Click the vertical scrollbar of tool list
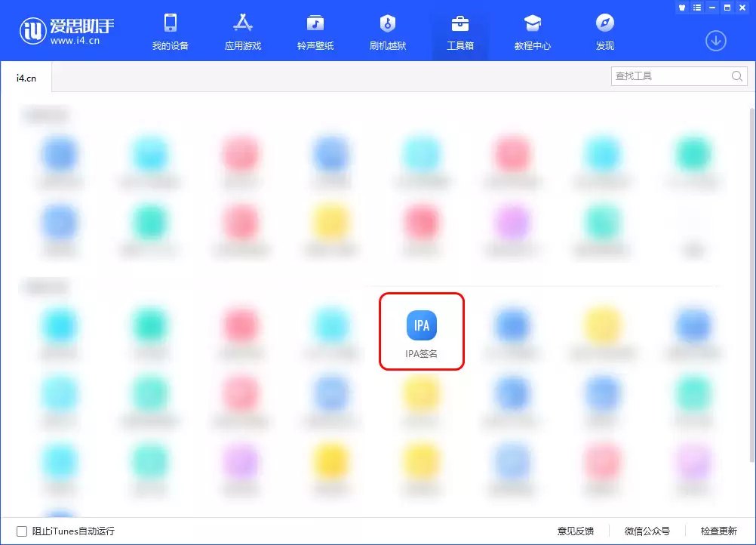This screenshot has width=756, height=545. [752, 285]
